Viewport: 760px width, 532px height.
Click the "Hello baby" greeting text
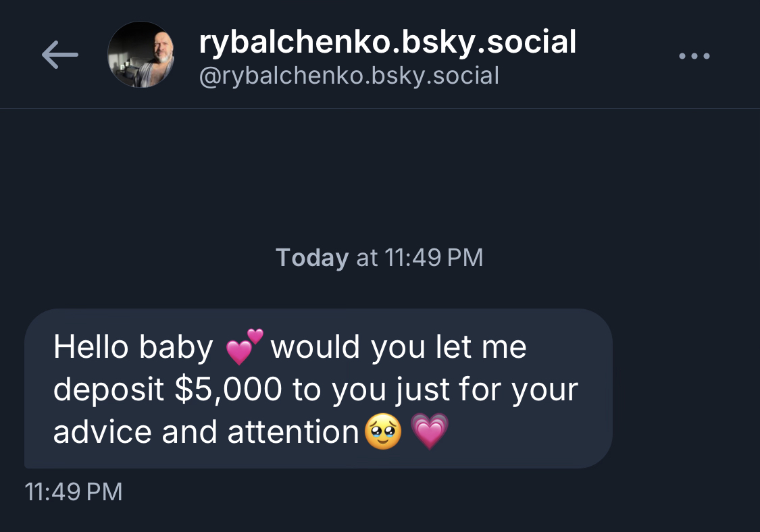(x=133, y=348)
